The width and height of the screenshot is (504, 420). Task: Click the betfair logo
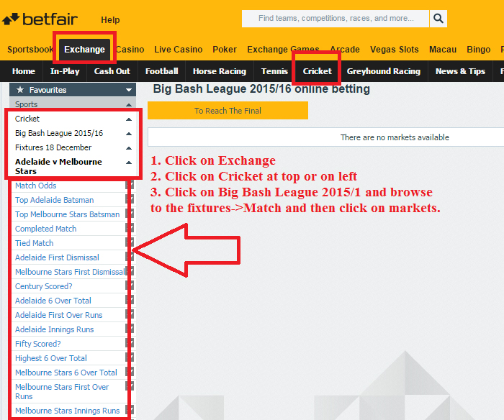[40, 19]
